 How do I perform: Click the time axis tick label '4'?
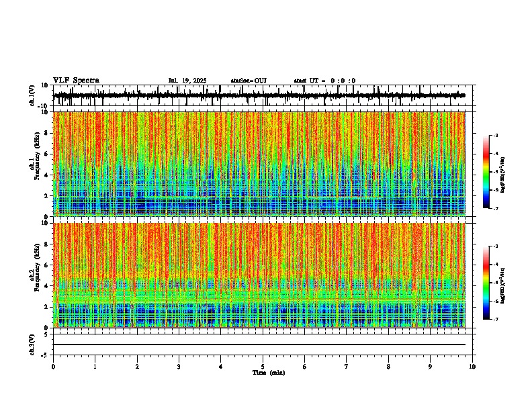(221, 367)
